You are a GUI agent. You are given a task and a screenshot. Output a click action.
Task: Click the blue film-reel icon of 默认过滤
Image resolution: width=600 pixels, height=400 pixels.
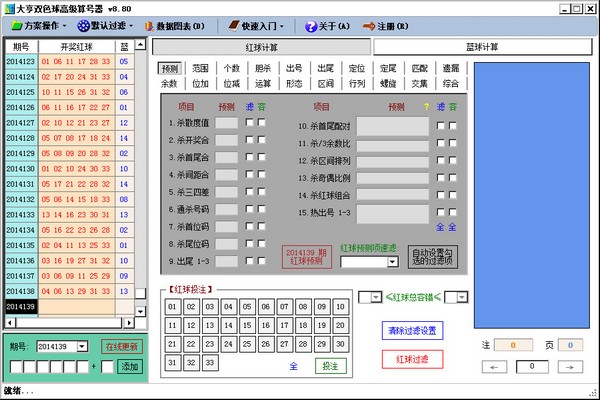[83, 26]
